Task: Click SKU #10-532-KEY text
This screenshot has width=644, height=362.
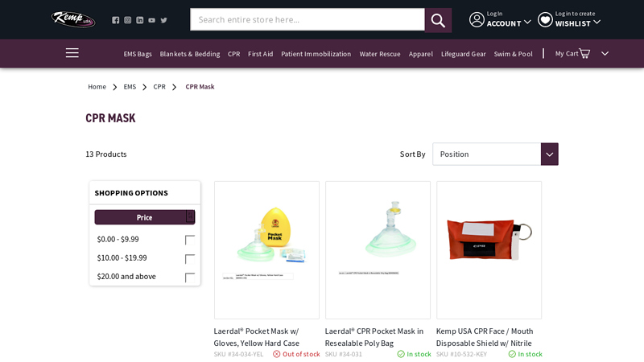Action: tap(461, 354)
